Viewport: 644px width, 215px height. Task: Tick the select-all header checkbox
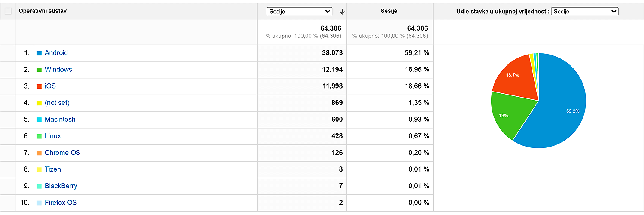coord(8,11)
